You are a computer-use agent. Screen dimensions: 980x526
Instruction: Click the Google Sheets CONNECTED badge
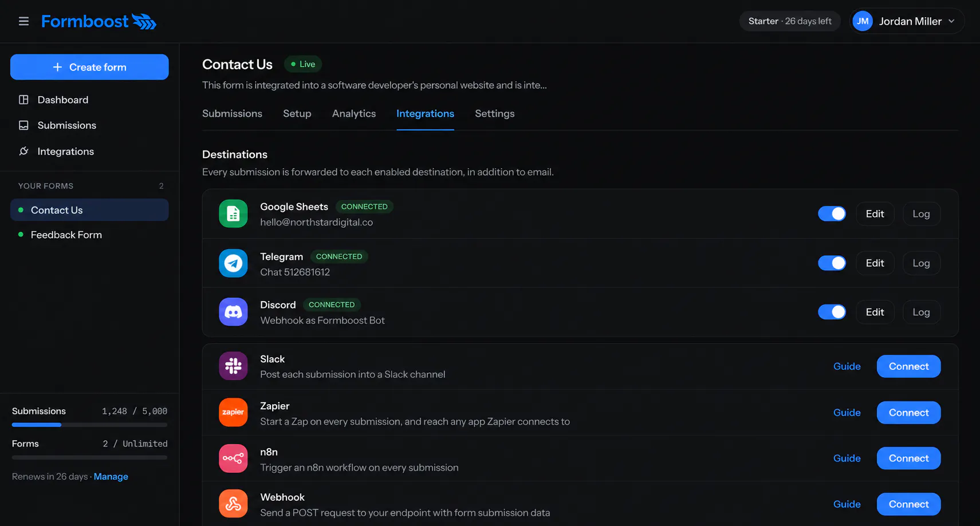(364, 207)
